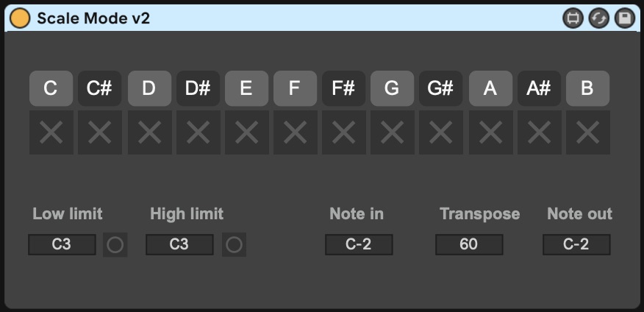Screen dimensions: 644x312
Task: Click the leftmost icon in title bar right group
Action: click(x=573, y=18)
